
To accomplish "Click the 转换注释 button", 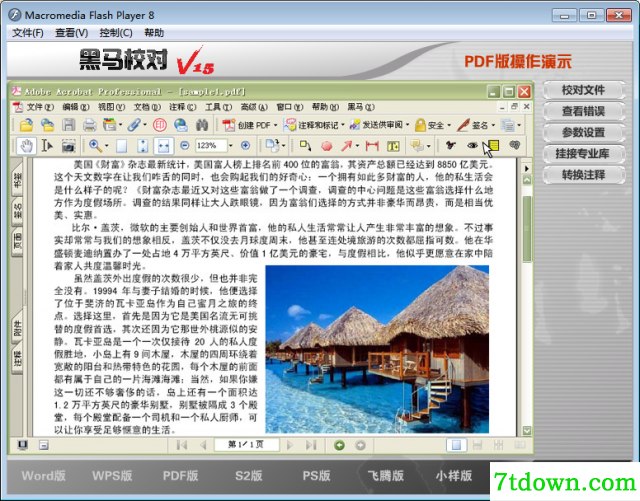I will pyautogui.click(x=583, y=175).
